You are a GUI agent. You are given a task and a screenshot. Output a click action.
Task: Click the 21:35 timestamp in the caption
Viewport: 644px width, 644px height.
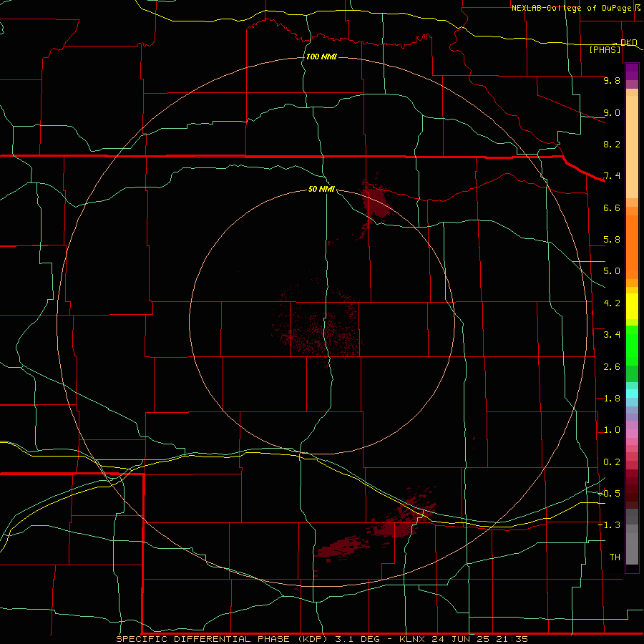(x=512, y=639)
